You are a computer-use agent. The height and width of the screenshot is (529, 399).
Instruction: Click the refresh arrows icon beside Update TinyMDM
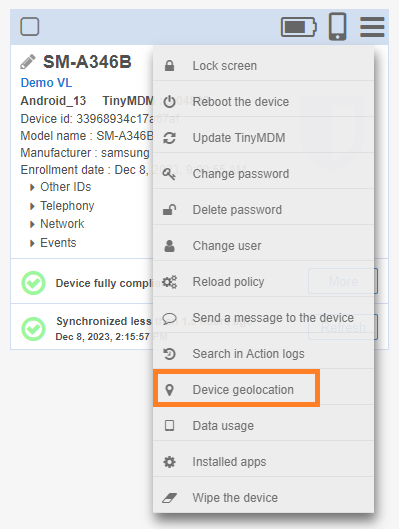tap(169, 138)
